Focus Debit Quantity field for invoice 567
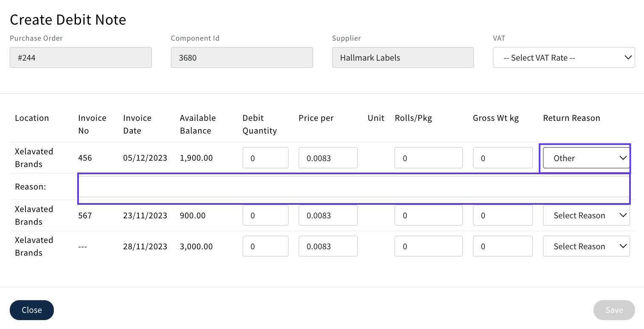The width and height of the screenshot is (644, 329). pos(265,215)
